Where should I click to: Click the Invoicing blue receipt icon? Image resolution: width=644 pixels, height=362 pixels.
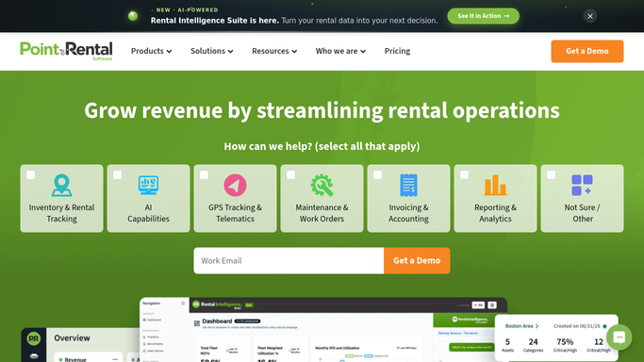tap(408, 185)
